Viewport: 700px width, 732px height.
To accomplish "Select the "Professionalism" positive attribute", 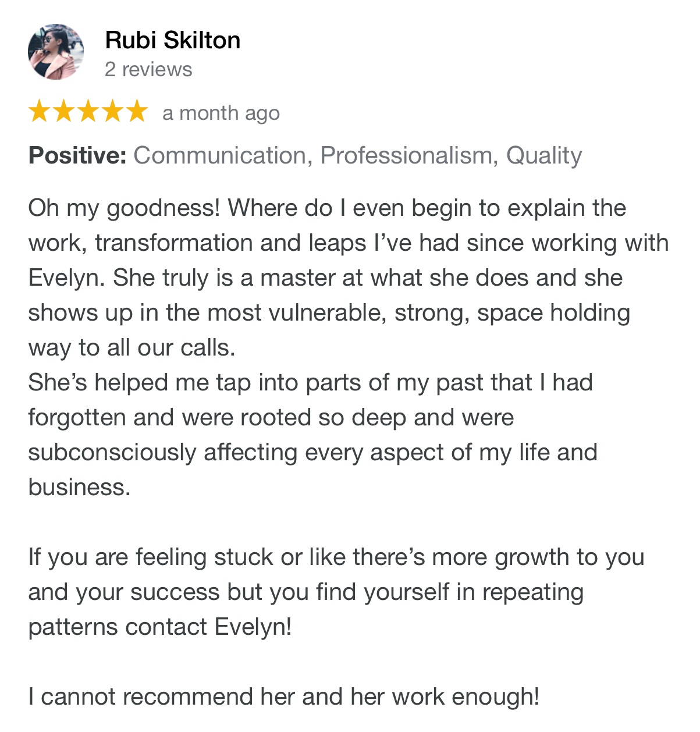I will (408, 155).
